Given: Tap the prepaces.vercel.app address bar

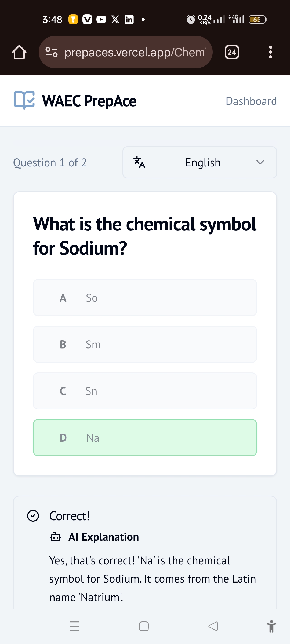Looking at the screenshot, I should [135, 52].
